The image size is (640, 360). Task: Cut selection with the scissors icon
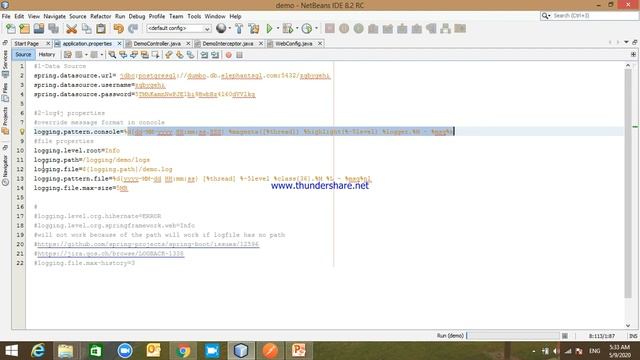[71, 28]
